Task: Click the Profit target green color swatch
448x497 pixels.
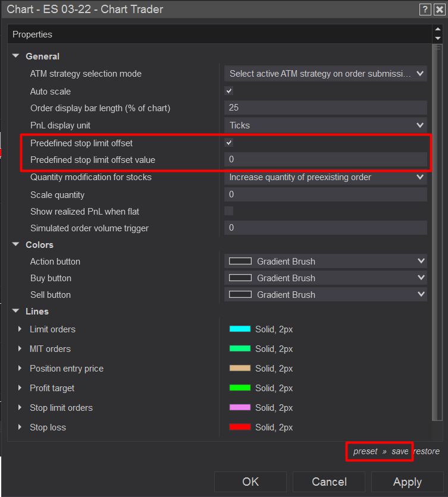Action: (x=240, y=388)
